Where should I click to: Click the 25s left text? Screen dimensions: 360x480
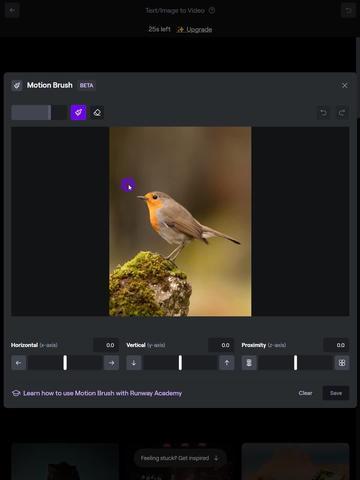coord(159,29)
